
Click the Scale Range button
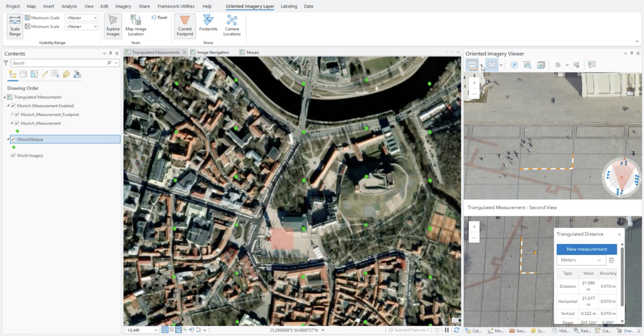tap(15, 26)
